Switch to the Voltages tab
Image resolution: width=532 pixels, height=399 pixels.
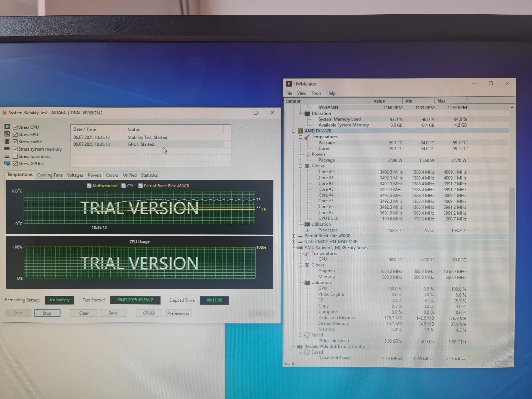(75, 175)
